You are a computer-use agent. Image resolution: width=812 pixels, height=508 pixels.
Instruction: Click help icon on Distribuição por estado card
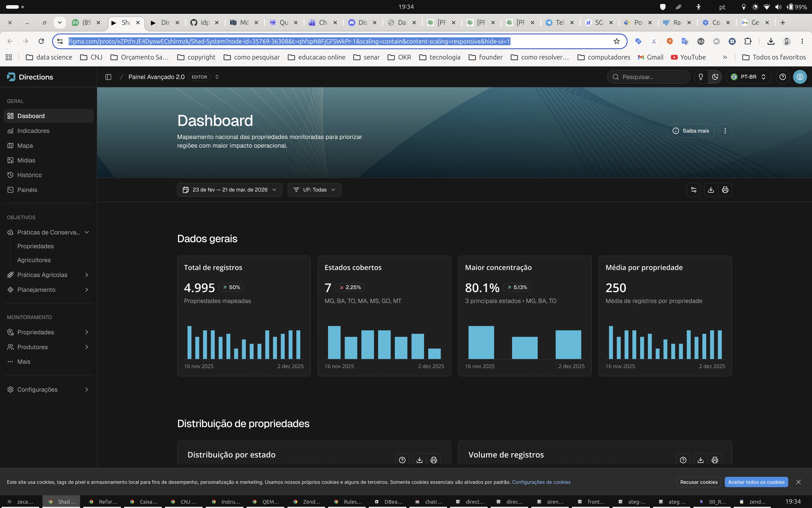click(402, 460)
